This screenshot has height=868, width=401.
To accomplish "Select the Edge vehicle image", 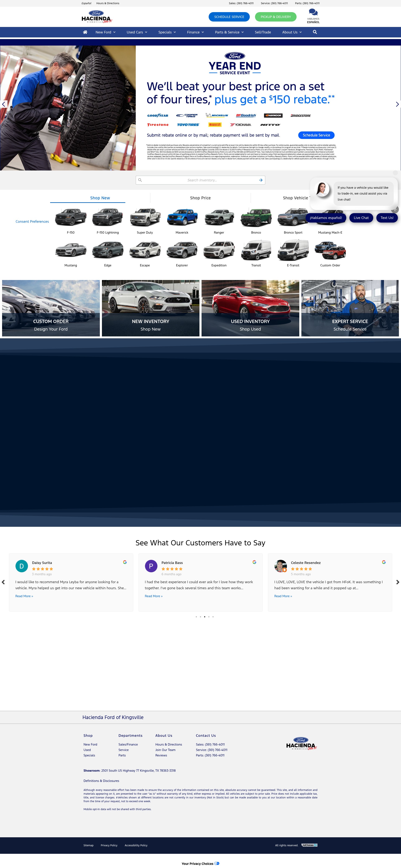I will (x=108, y=250).
